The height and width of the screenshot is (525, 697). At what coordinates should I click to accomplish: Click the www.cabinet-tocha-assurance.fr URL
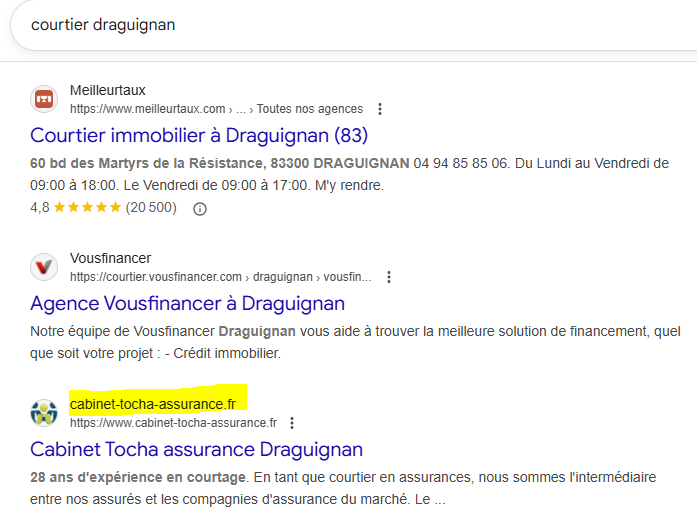pyautogui.click(x=173, y=423)
